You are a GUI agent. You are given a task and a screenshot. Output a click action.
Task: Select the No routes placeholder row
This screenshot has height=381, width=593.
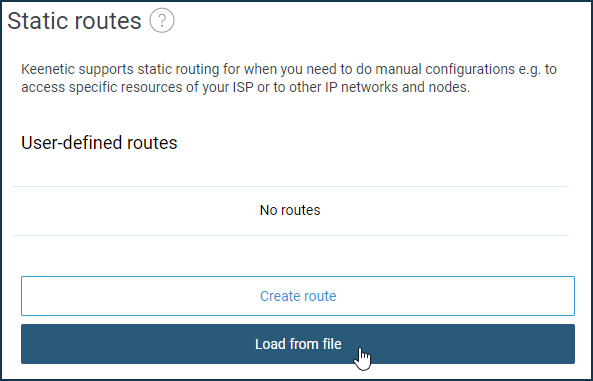(290, 211)
